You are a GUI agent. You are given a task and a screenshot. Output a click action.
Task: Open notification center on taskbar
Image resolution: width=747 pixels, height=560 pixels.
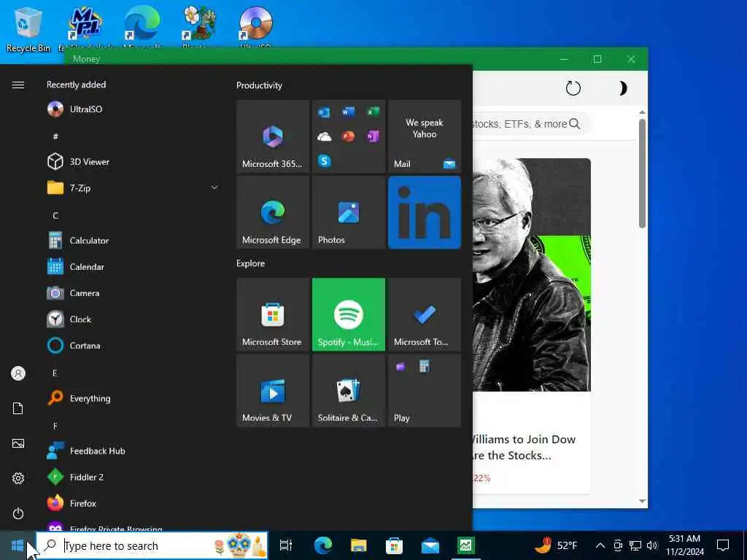pyautogui.click(x=723, y=545)
